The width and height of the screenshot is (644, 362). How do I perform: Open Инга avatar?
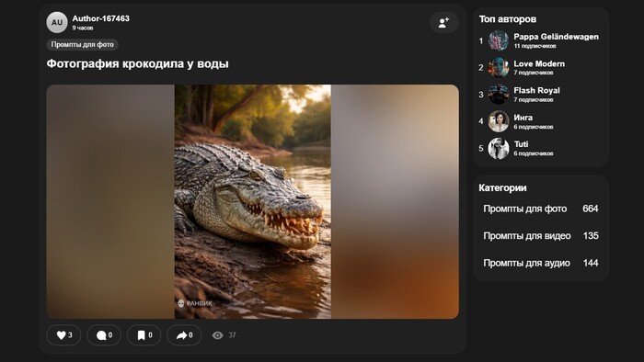(x=499, y=121)
